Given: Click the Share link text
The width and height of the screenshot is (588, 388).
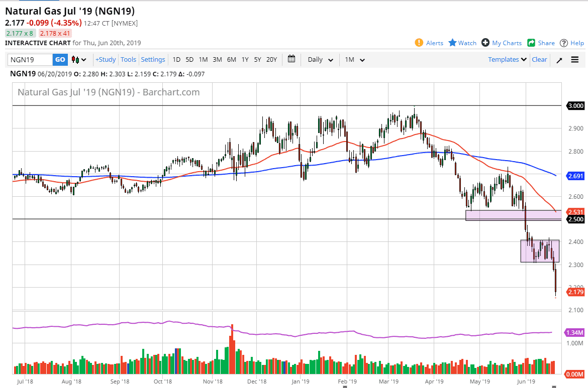Looking at the screenshot, I should (x=546, y=43).
